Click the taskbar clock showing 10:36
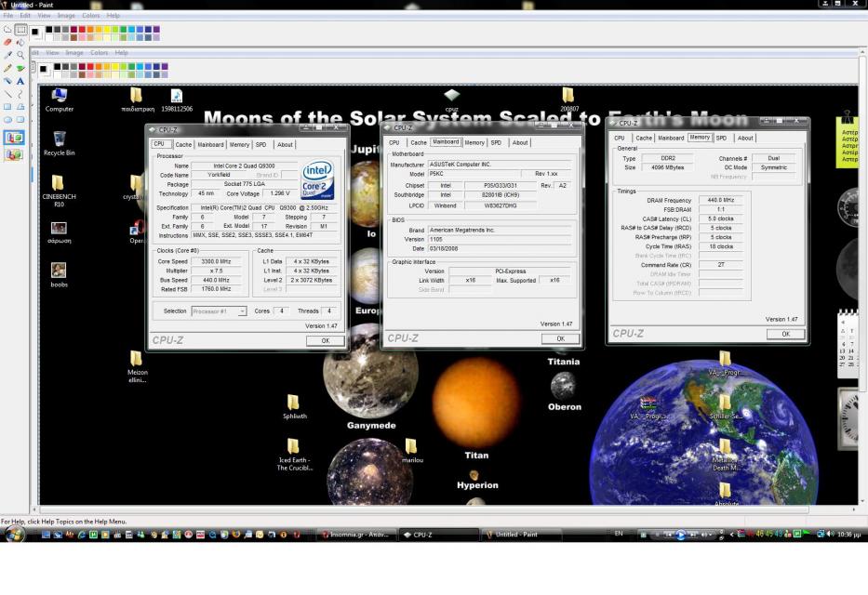 (x=849, y=535)
